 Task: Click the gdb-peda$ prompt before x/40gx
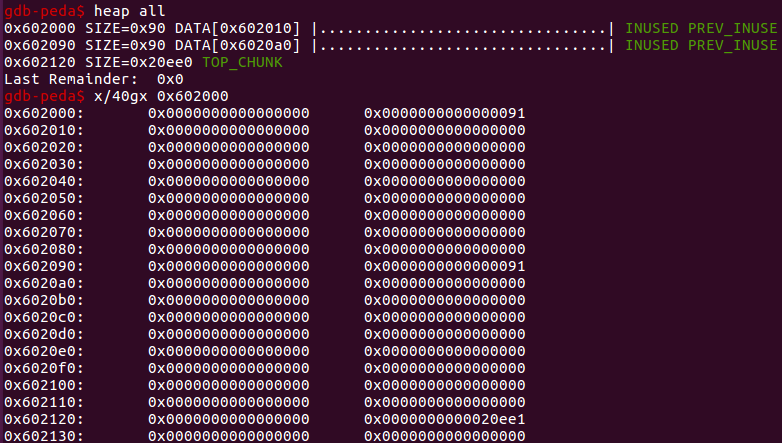pyautogui.click(x=44, y=96)
